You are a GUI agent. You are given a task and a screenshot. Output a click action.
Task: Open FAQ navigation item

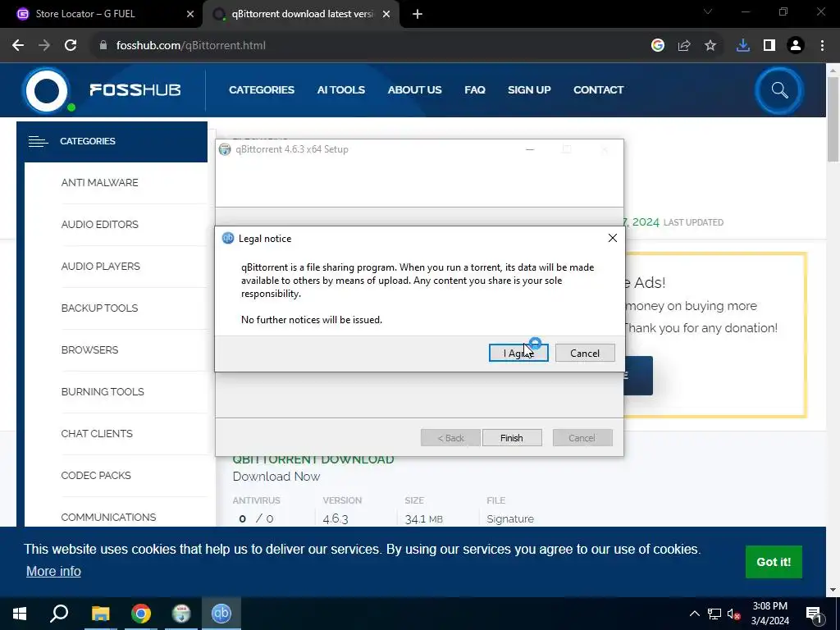click(475, 90)
